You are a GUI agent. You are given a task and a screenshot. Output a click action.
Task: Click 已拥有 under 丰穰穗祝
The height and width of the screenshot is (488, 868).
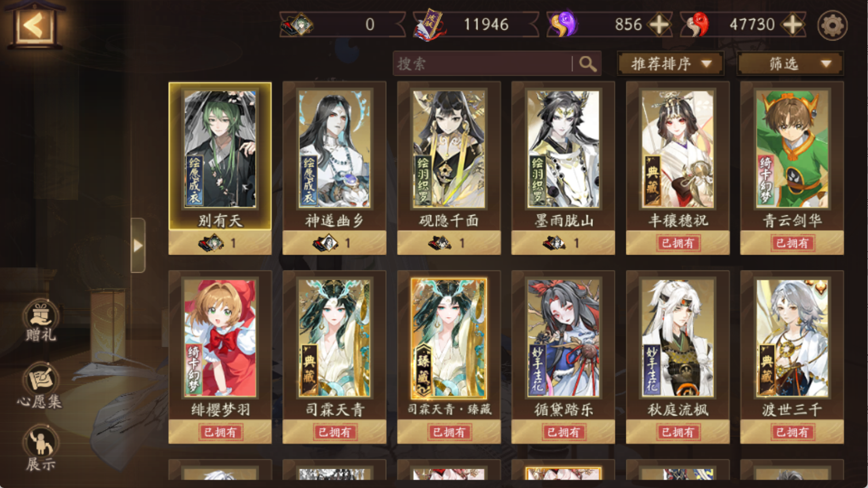point(678,243)
